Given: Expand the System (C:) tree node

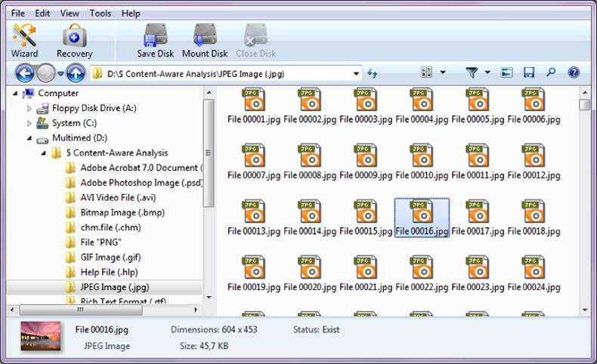Looking at the screenshot, I should click(29, 123).
